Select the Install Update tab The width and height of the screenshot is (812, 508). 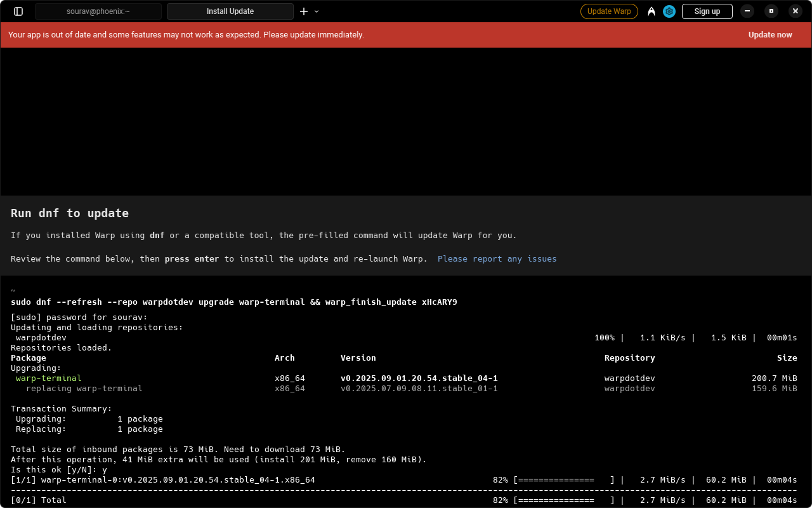(x=230, y=11)
